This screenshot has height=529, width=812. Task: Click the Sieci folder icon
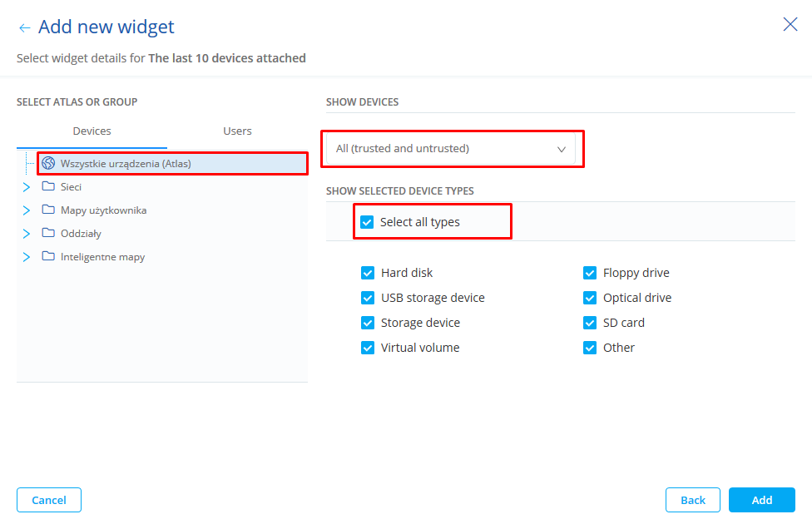pos(48,186)
